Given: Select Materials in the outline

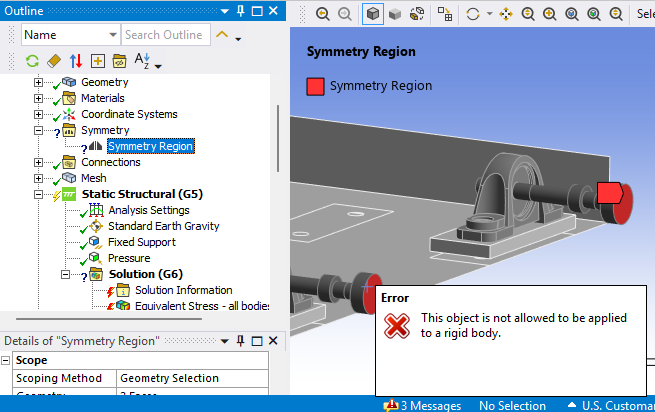Looking at the screenshot, I should coord(103,98).
